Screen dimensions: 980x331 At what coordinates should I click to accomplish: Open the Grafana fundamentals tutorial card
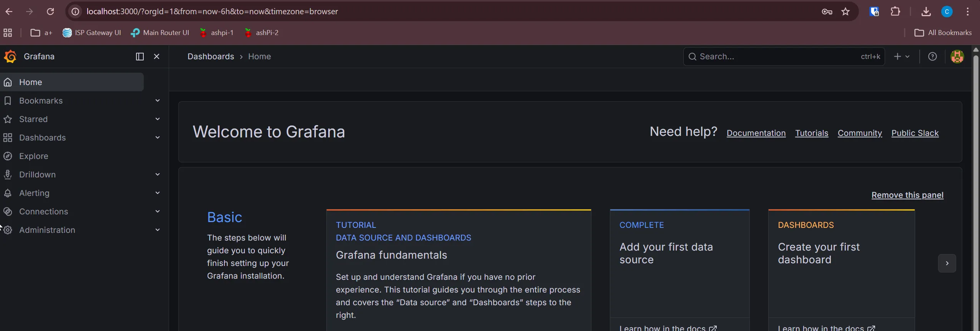point(458,270)
